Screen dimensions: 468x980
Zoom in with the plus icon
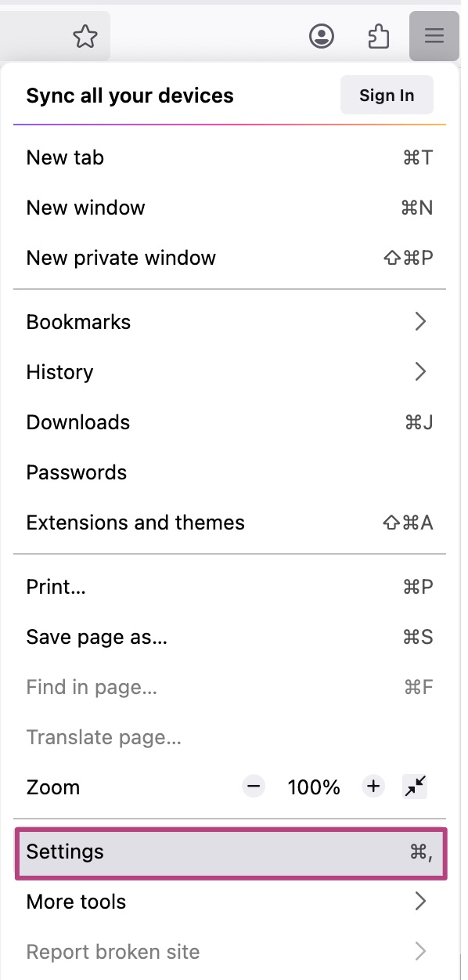pyautogui.click(x=373, y=787)
